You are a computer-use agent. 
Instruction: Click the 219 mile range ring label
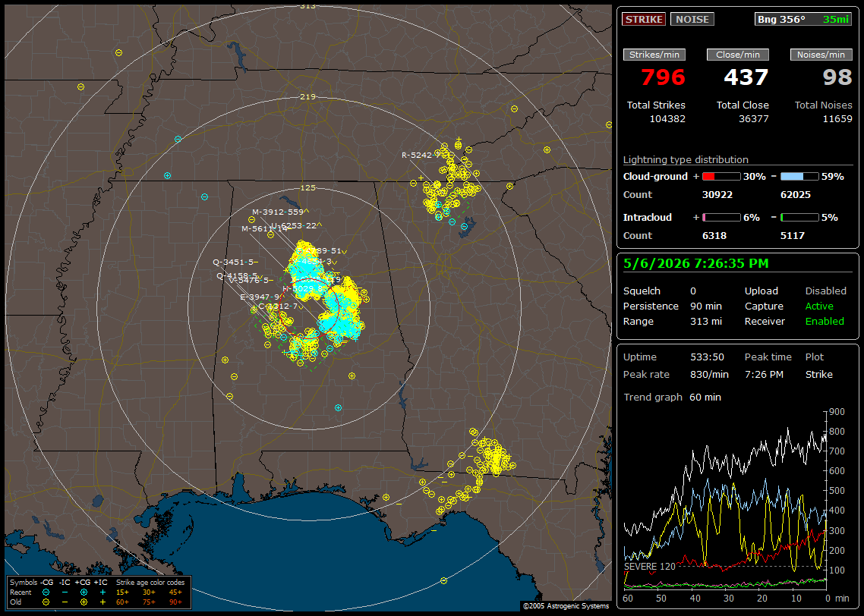click(x=307, y=96)
